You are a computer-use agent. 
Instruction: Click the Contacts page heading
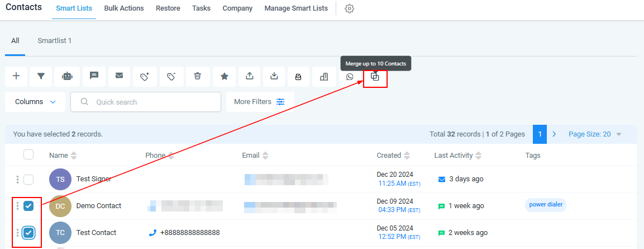[24, 7]
